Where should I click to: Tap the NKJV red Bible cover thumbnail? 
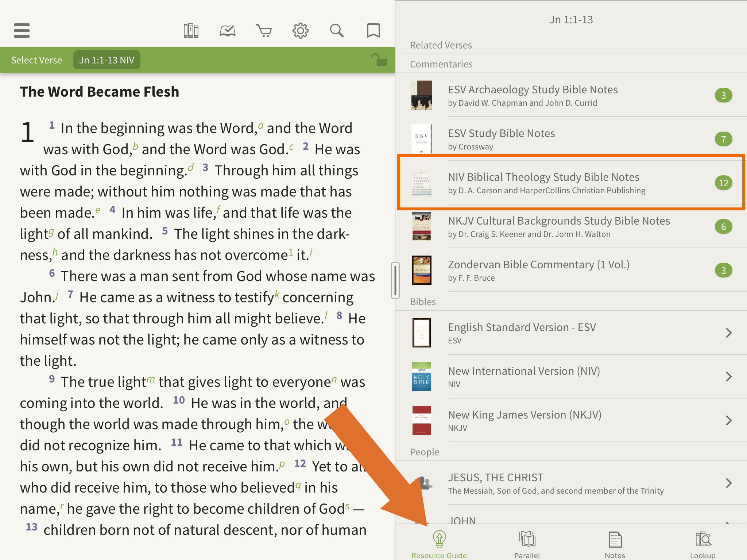point(421,420)
